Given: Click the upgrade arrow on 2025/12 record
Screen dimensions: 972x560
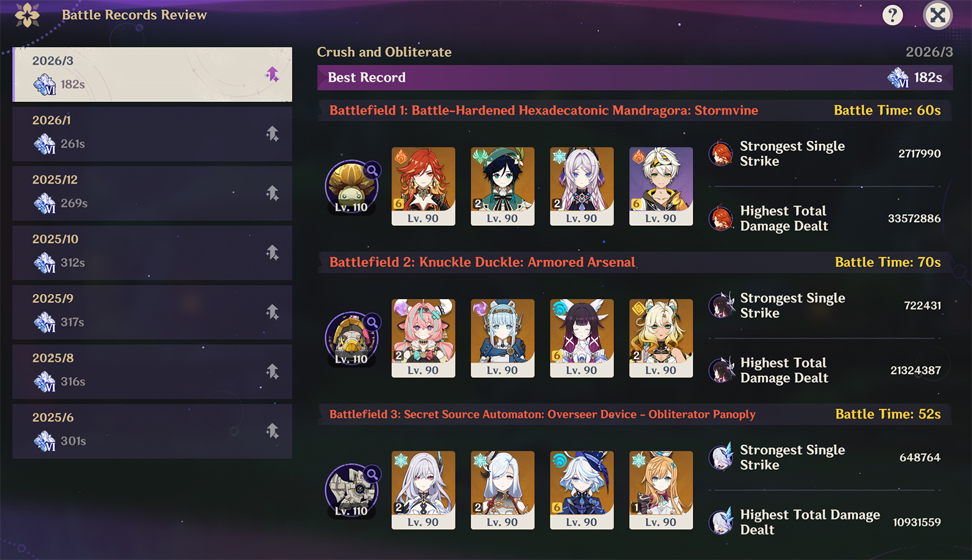Looking at the screenshot, I should (x=273, y=194).
